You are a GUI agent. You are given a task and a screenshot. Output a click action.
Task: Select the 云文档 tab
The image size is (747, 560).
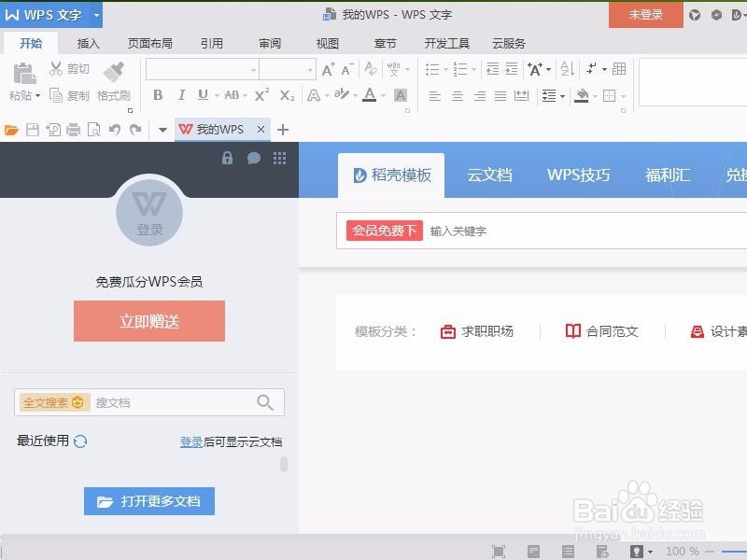pyautogui.click(x=489, y=175)
